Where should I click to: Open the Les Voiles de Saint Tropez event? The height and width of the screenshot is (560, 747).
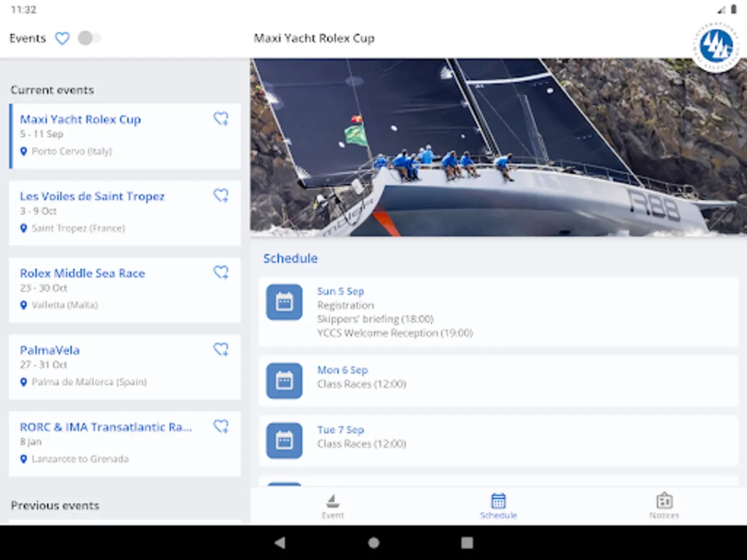[125, 213]
